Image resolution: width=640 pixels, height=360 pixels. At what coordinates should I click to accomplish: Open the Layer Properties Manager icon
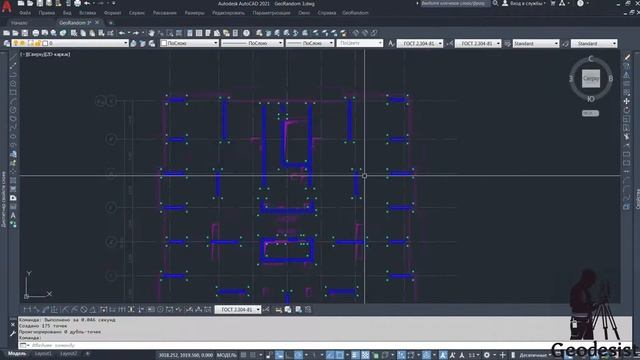coord(7,43)
